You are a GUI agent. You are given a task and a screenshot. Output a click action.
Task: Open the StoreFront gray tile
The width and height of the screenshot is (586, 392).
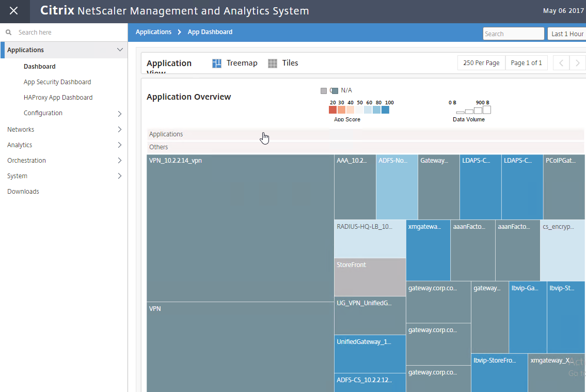[x=370, y=277]
